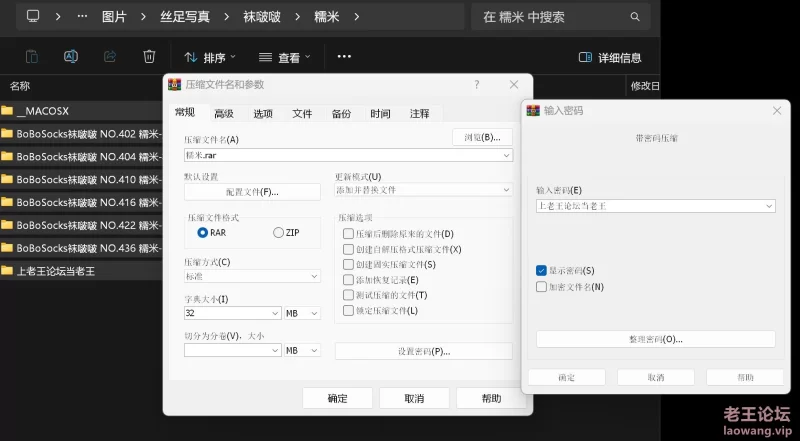This screenshot has height=441, width=800.
Task: Enable the encrypt file names checkbox
Action: (541, 287)
